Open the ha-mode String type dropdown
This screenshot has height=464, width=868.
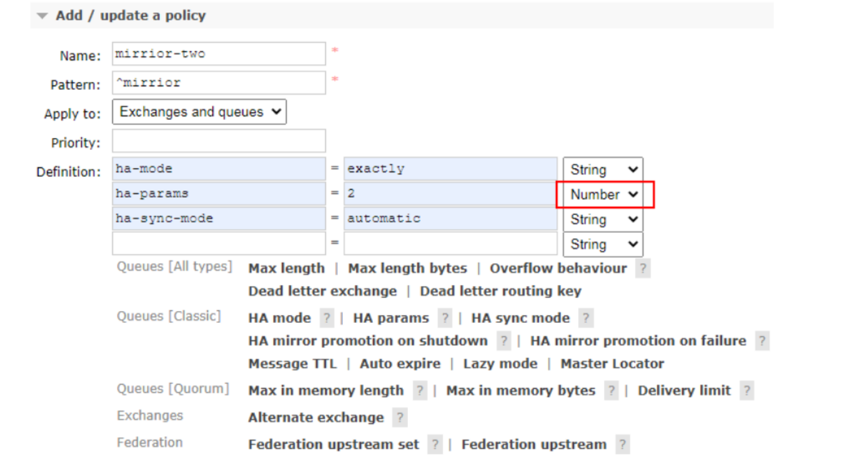click(x=603, y=170)
